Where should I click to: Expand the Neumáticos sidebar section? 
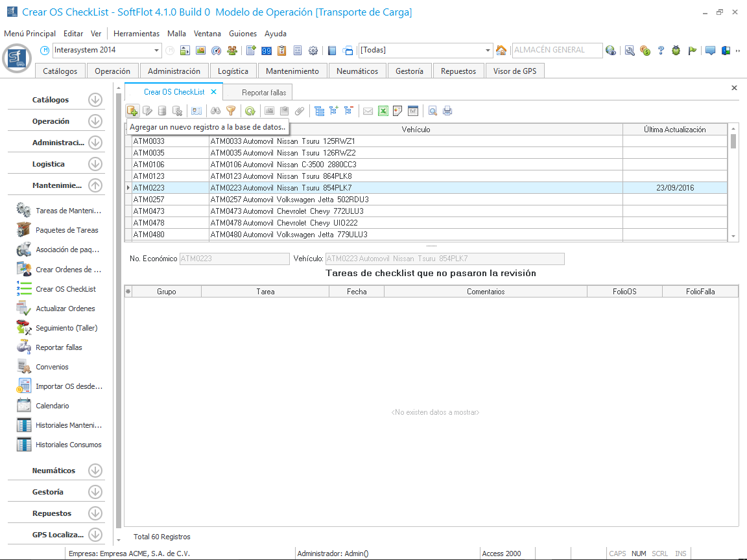(95, 471)
